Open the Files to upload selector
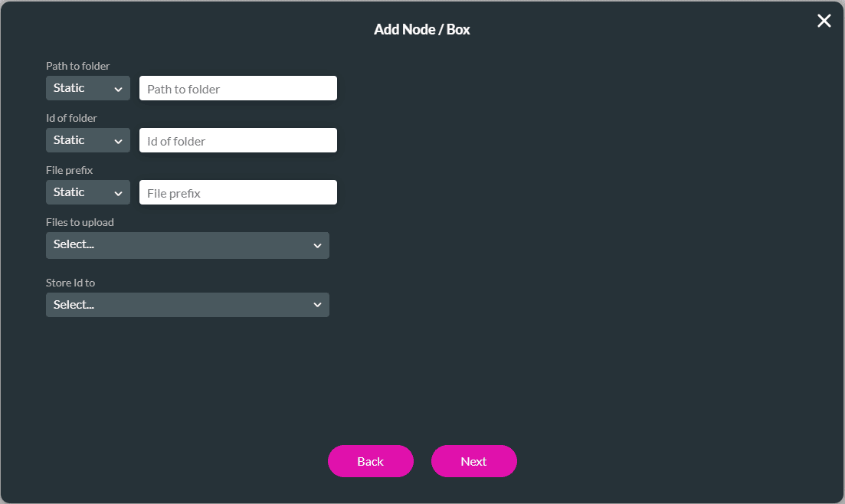Viewport: 845px width, 504px height. pos(187,245)
